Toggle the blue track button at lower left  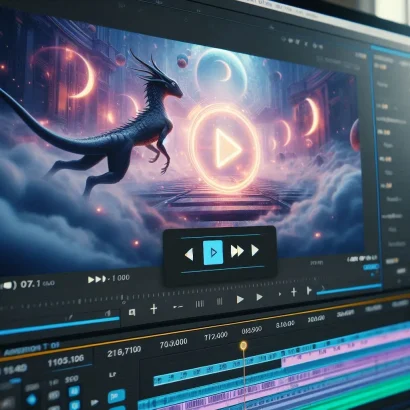click(116, 396)
